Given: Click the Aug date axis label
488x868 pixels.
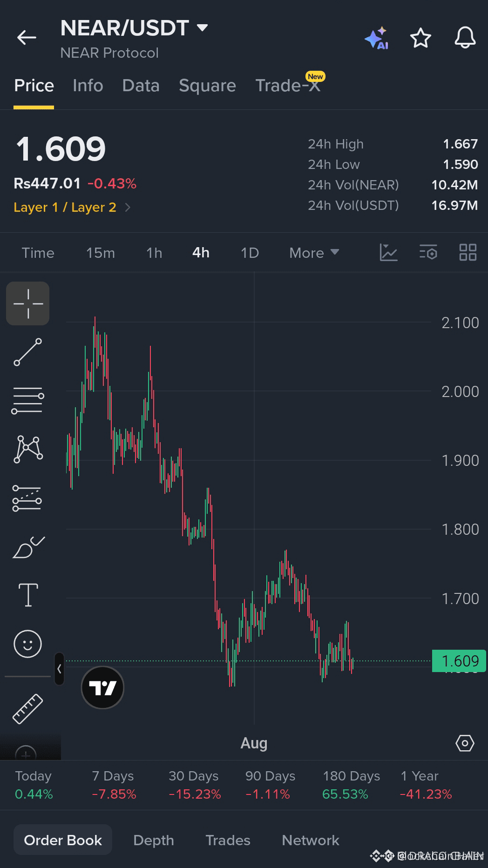Looking at the screenshot, I should [254, 743].
